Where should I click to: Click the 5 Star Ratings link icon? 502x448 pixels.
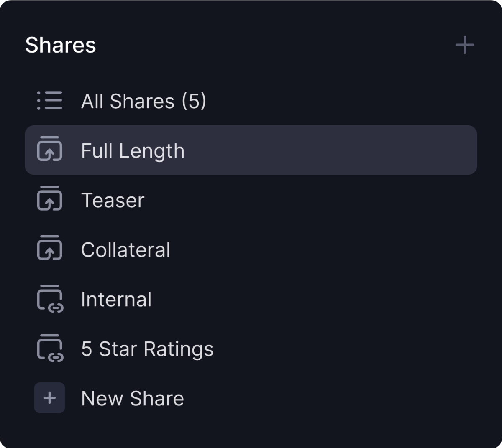tap(49, 348)
